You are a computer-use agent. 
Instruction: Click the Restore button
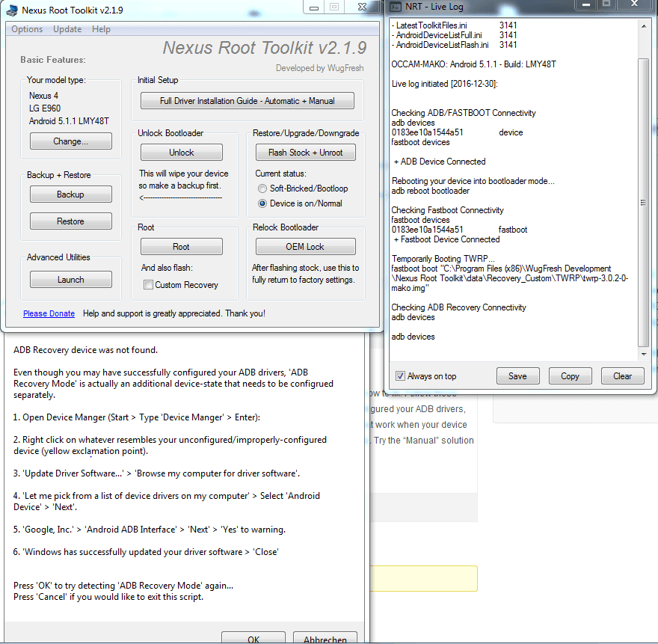click(x=70, y=221)
